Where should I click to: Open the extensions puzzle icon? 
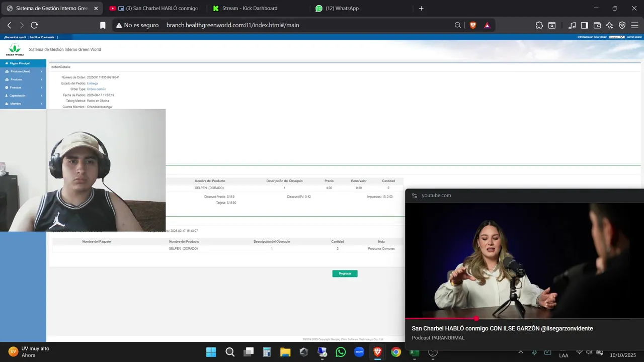click(x=539, y=25)
